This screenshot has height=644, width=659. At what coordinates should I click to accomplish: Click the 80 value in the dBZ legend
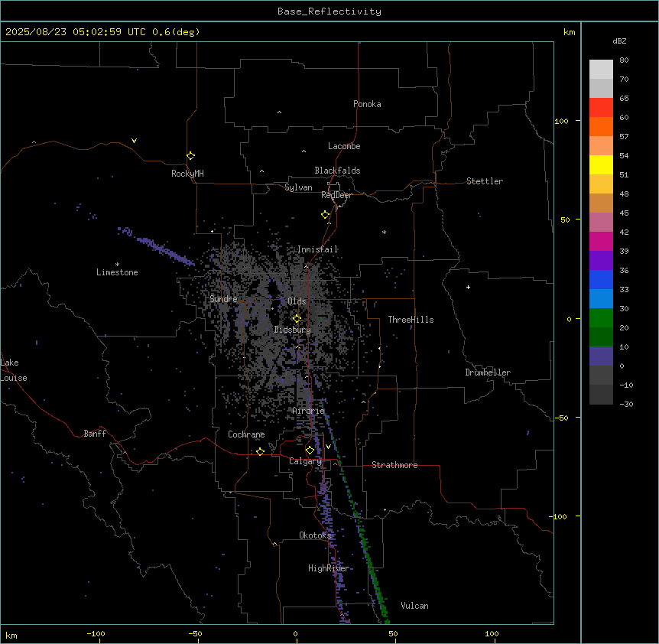624,60
